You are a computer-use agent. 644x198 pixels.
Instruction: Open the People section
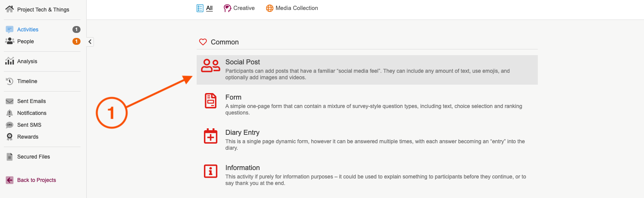pyautogui.click(x=25, y=41)
